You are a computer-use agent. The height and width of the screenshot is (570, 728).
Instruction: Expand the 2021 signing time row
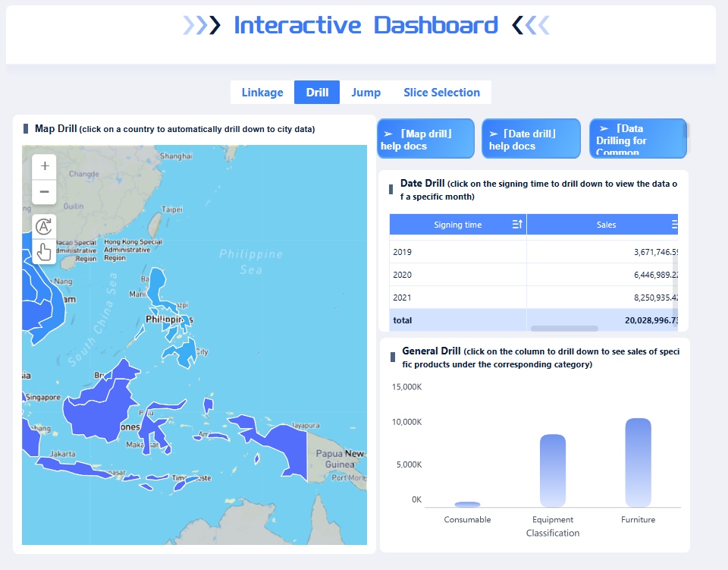(403, 298)
